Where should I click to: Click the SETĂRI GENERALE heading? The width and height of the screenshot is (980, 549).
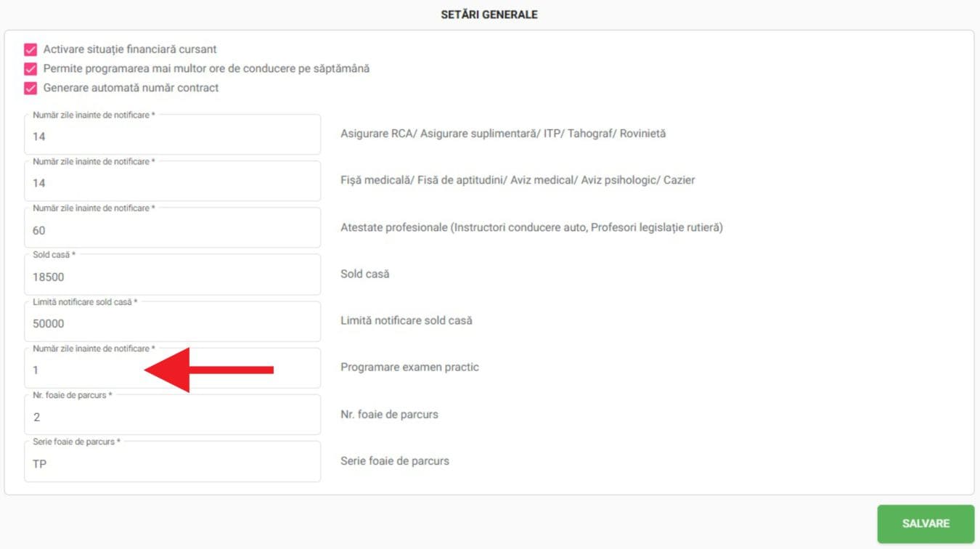pos(489,15)
